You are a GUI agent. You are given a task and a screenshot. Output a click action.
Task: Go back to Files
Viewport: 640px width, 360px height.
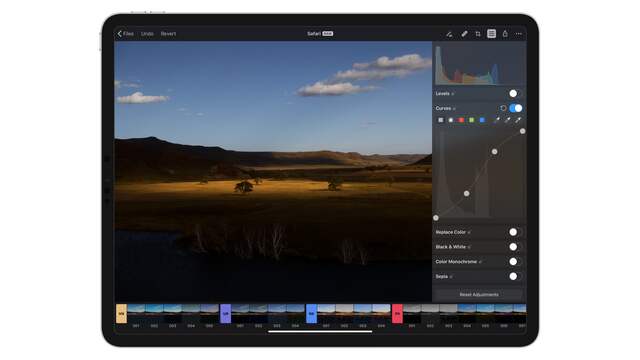(x=126, y=34)
